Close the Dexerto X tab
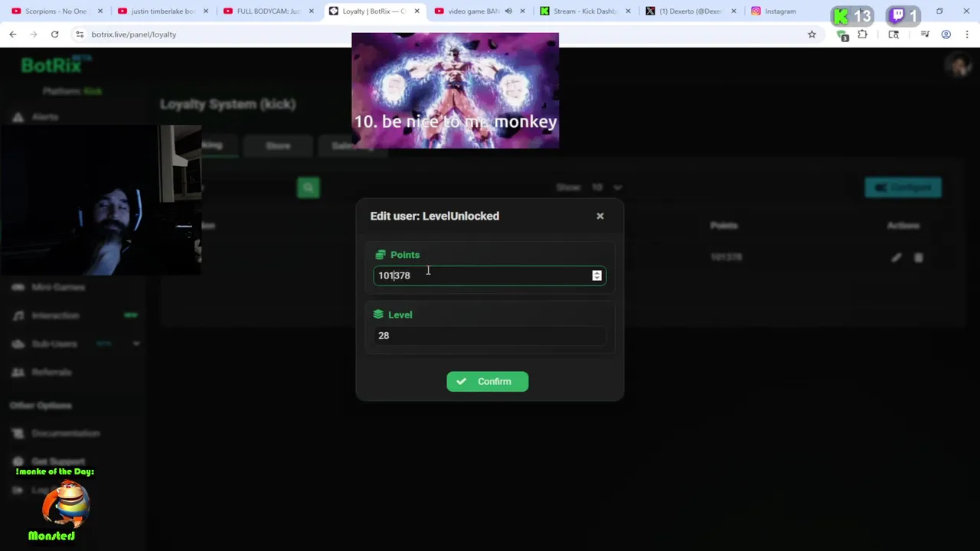980x551 pixels. pos(733,11)
